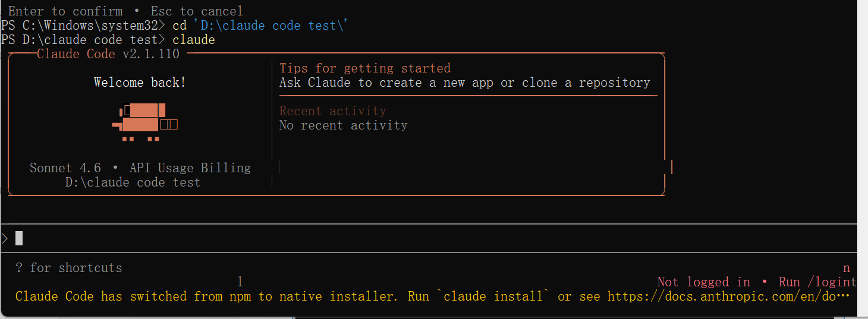Click the 'Tips for getting started' heading
This screenshot has height=319, width=868.
[365, 68]
